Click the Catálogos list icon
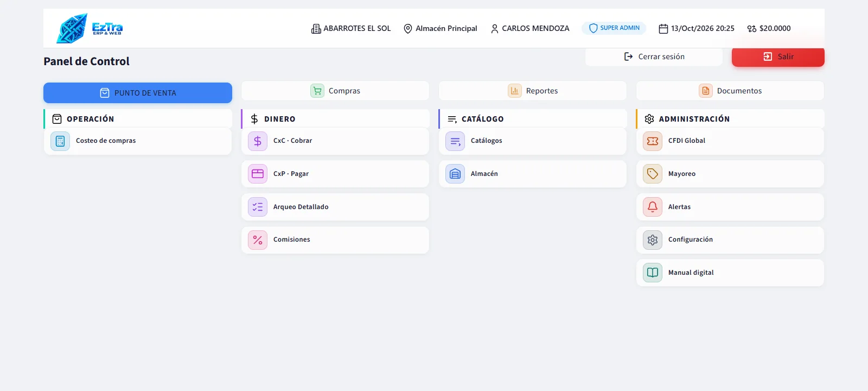This screenshot has width=868, height=391. point(455,141)
